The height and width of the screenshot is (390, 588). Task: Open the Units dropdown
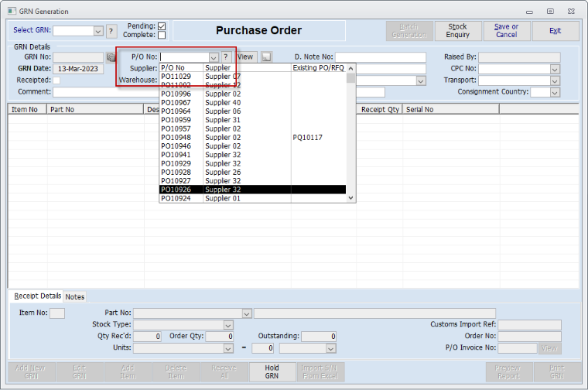point(228,348)
